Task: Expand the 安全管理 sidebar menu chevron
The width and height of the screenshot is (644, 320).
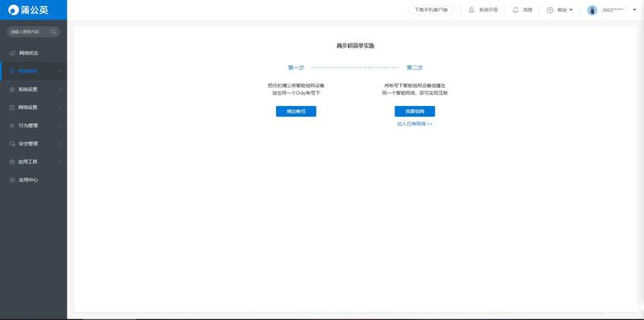Action: [60, 144]
